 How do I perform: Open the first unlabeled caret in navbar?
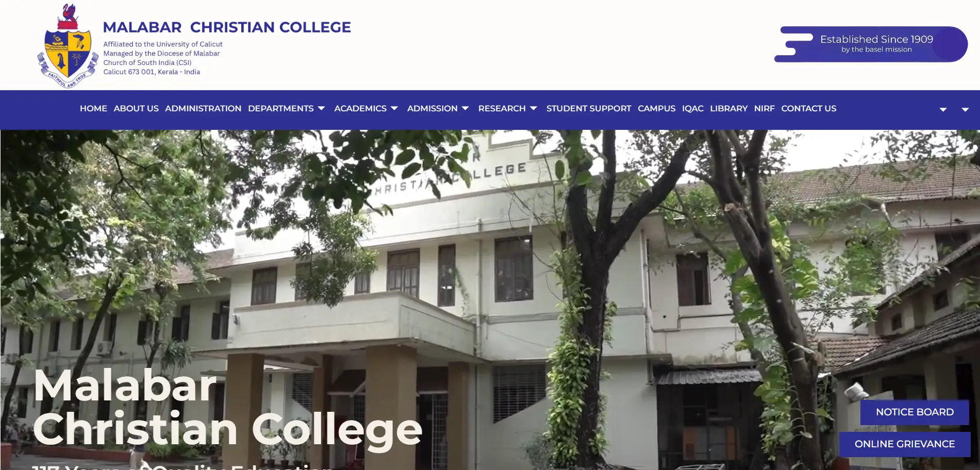click(943, 110)
